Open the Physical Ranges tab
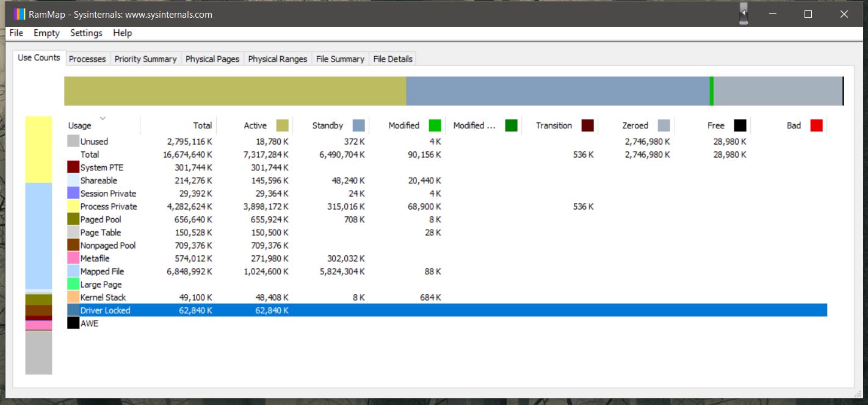The image size is (868, 405). click(278, 59)
